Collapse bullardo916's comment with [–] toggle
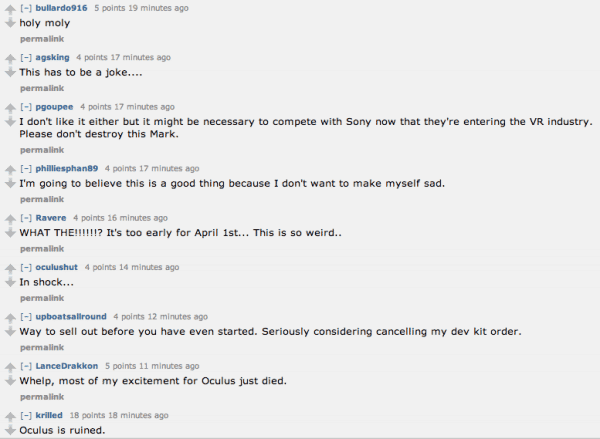 click(x=26, y=8)
